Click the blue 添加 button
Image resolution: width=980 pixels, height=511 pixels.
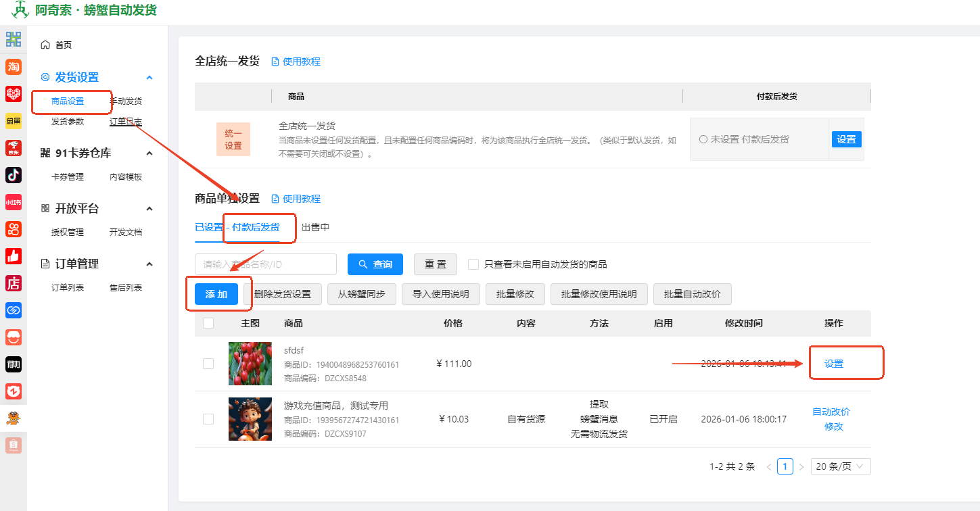[x=216, y=294]
